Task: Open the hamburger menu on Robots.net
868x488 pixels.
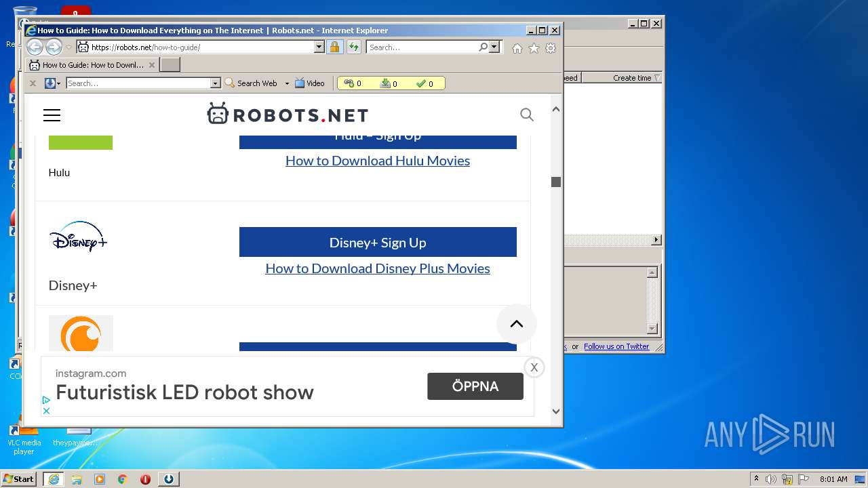Action: (x=52, y=115)
